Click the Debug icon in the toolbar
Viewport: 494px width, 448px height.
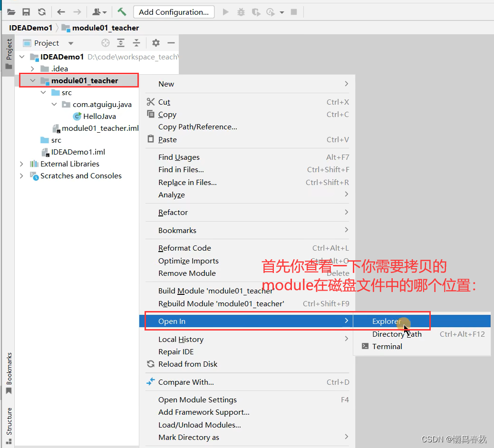coord(241,12)
